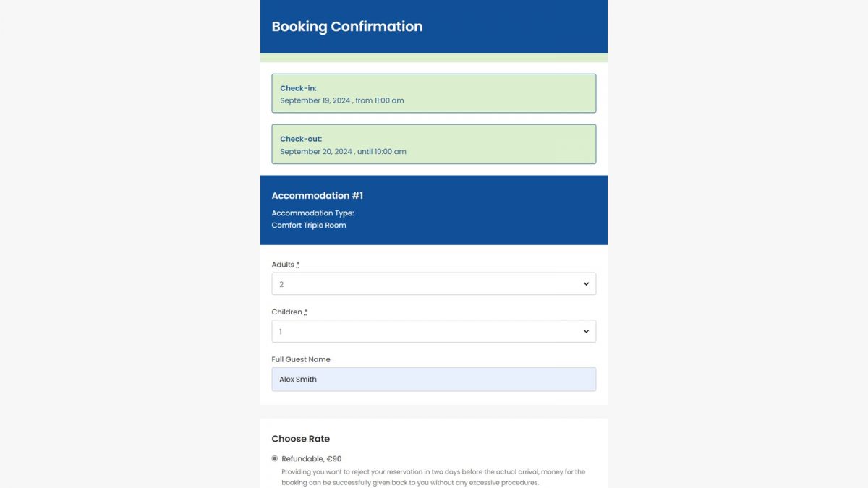The image size is (868, 488).
Task: Click the Booking Confirmation header
Action: click(347, 26)
